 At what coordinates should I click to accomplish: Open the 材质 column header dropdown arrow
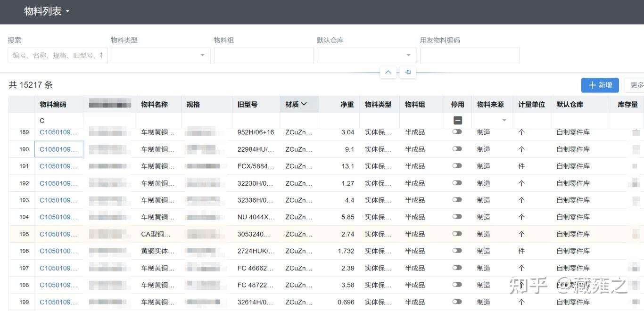point(304,104)
